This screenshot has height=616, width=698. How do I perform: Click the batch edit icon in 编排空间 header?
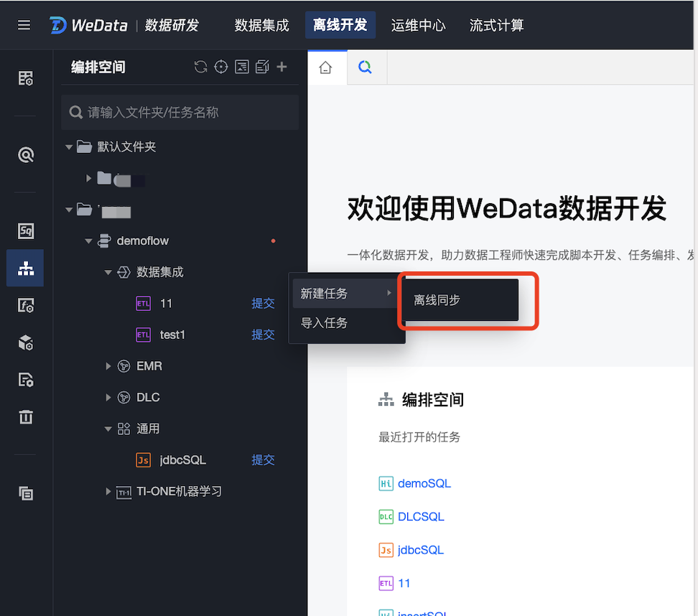click(x=262, y=67)
